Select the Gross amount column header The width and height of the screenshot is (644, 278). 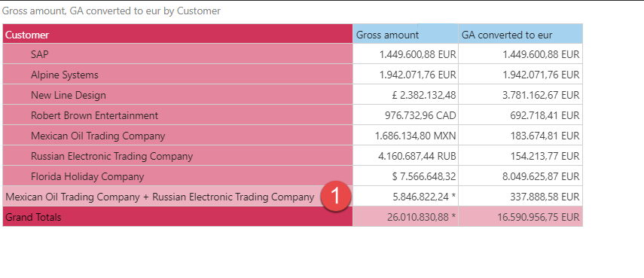point(405,34)
